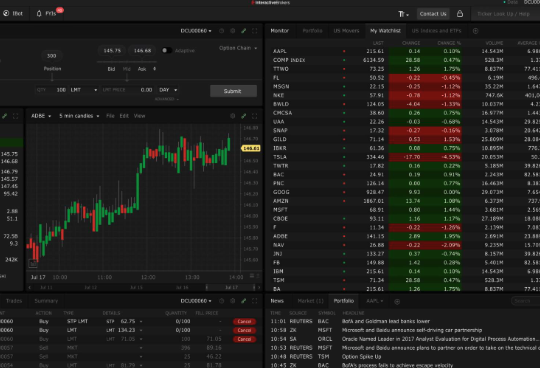Select the AMZN row in watchlist

405,201
